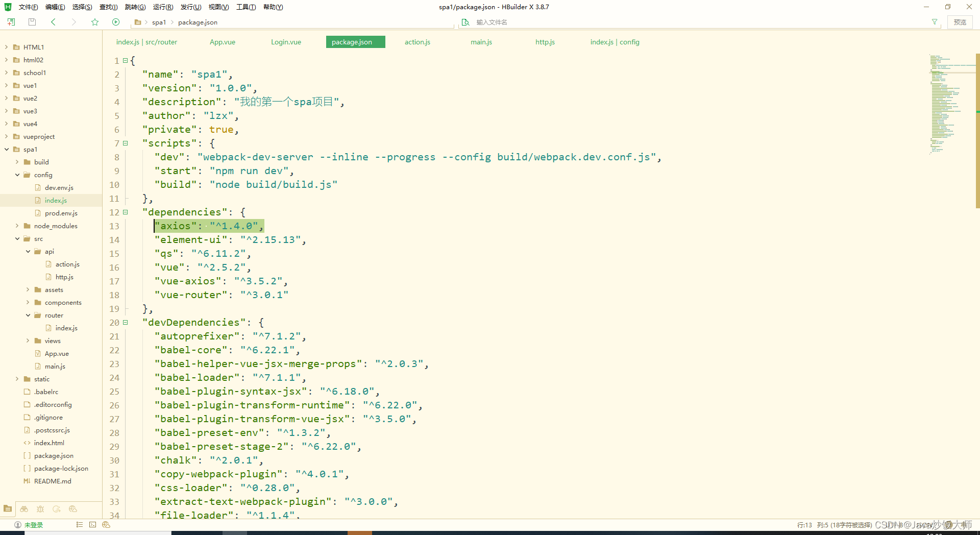Image resolution: width=980 pixels, height=535 pixels.
Task: Open favorites via the star icon
Action: click(x=95, y=22)
